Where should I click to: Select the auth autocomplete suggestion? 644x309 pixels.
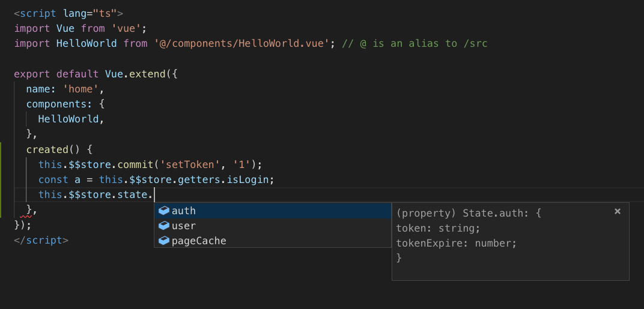pos(184,211)
